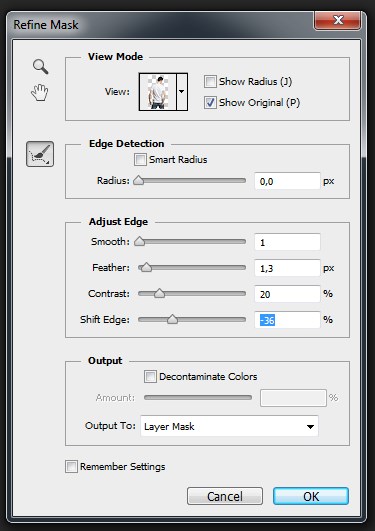This screenshot has width=375, height=531.
Task: Click the Shift Edge slider thumb
Action: 172,319
